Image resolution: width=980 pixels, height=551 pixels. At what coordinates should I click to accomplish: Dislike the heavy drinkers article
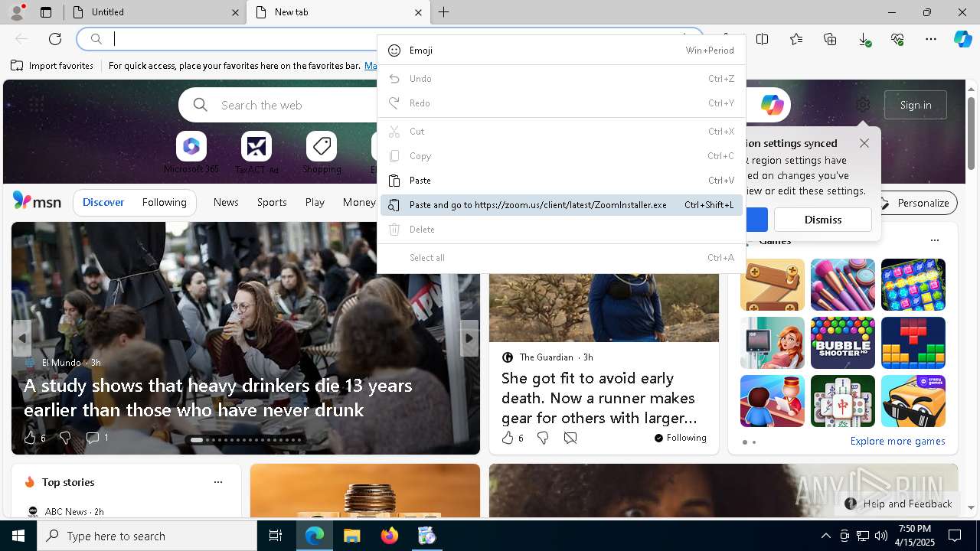coord(65,438)
